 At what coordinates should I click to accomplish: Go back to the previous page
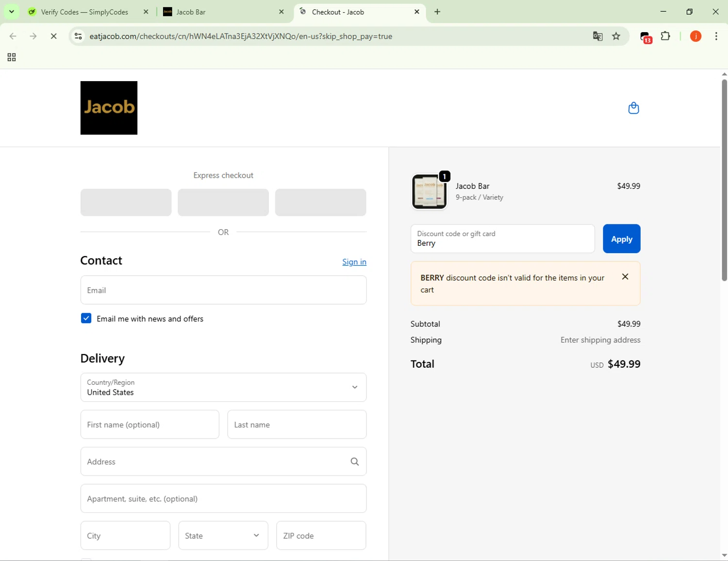click(x=13, y=36)
